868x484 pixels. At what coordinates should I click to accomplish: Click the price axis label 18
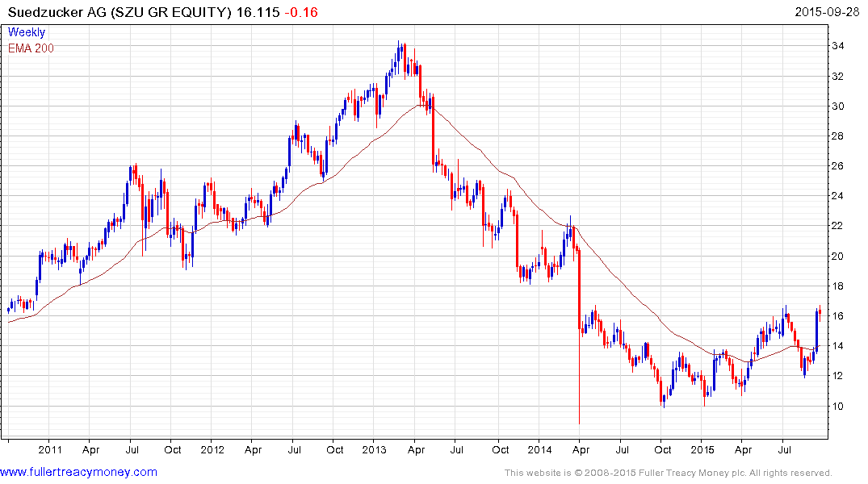point(837,286)
